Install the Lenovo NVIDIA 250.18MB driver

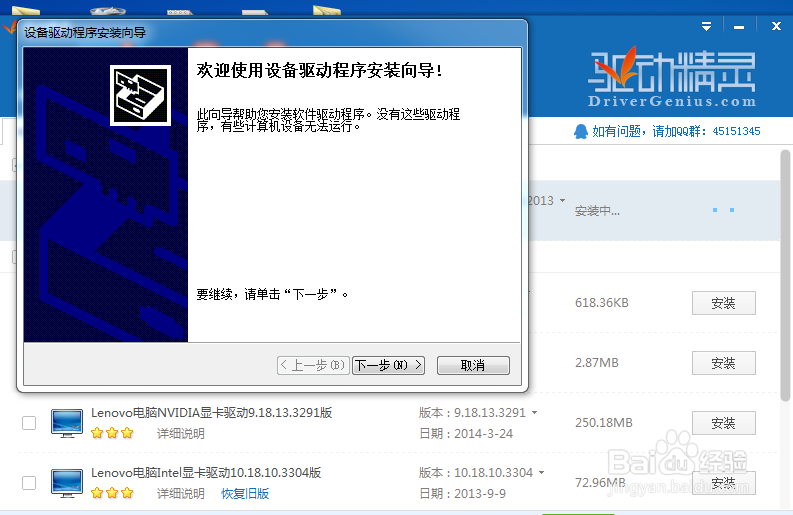pyautogui.click(x=723, y=423)
